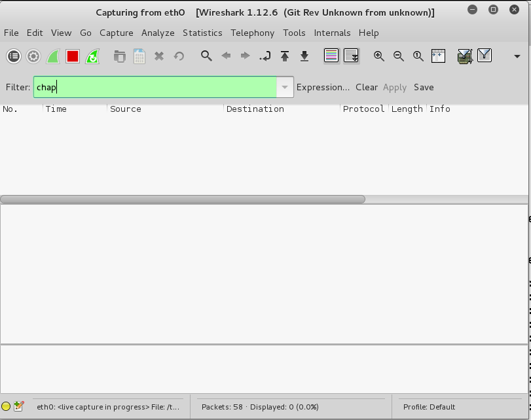The width and height of the screenshot is (531, 420).
Task: Sort by the Length column header
Action: pyautogui.click(x=408, y=109)
